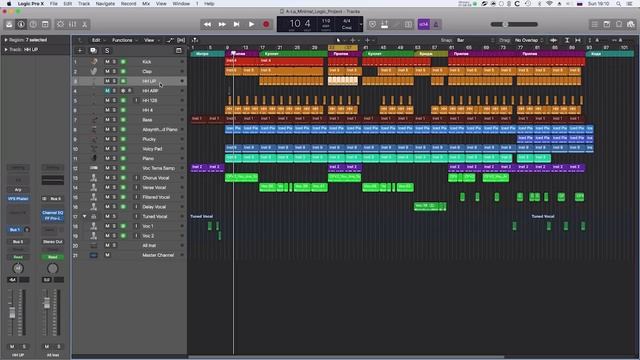This screenshot has height=360, width=640.
Task: Click the Catch Playhead button
Action: 195,40
